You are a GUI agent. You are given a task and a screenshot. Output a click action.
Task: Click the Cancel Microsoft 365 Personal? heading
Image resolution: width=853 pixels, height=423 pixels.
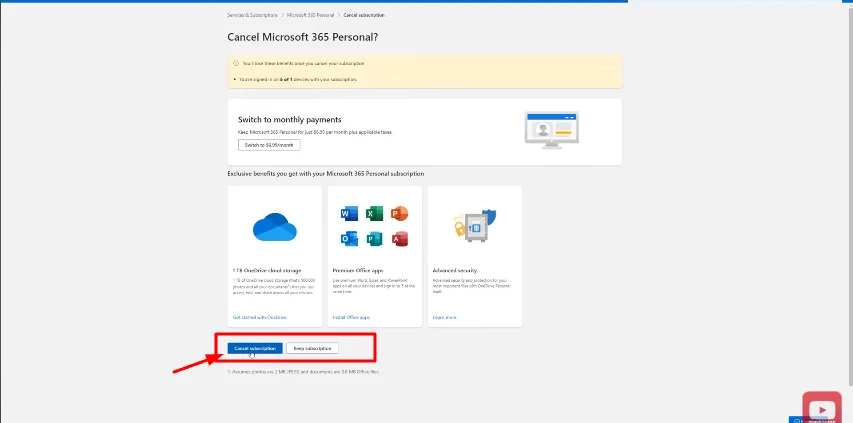[302, 38]
